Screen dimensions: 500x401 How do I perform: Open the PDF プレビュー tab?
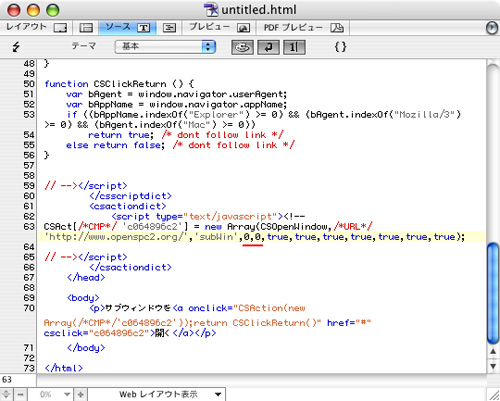pos(303,28)
